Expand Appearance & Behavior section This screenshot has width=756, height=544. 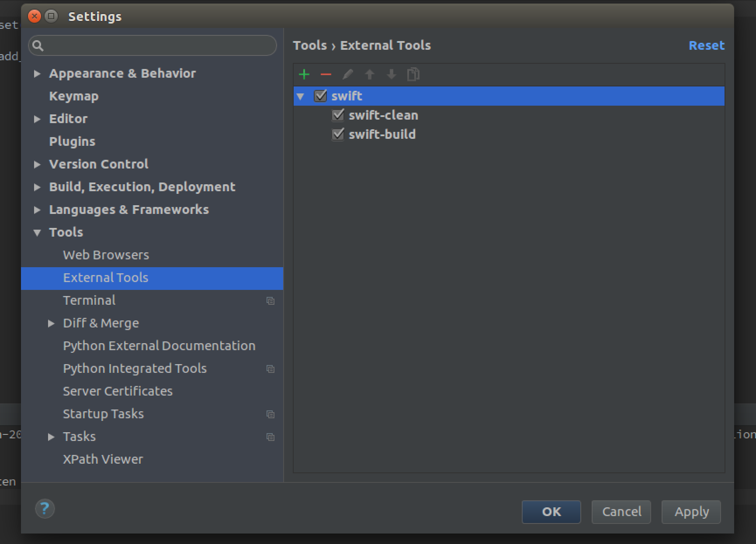37,74
